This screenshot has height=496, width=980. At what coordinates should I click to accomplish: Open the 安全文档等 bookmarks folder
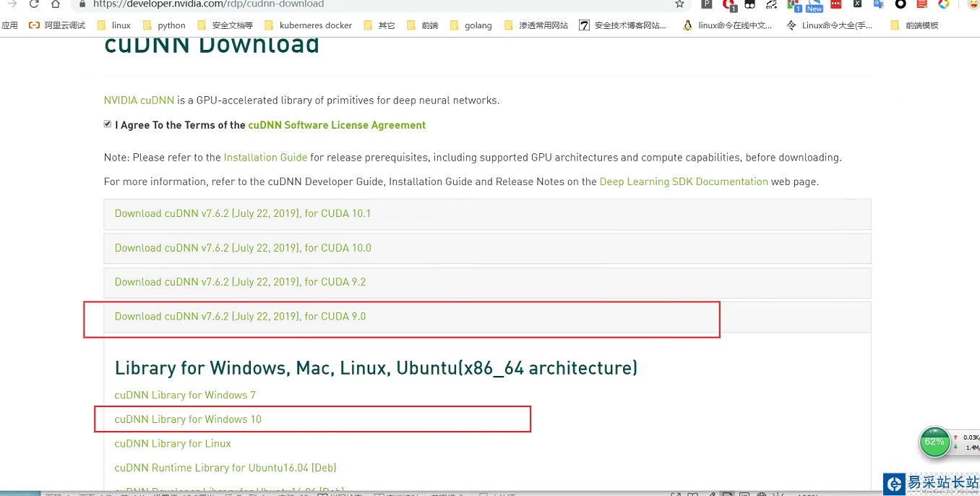point(225,25)
